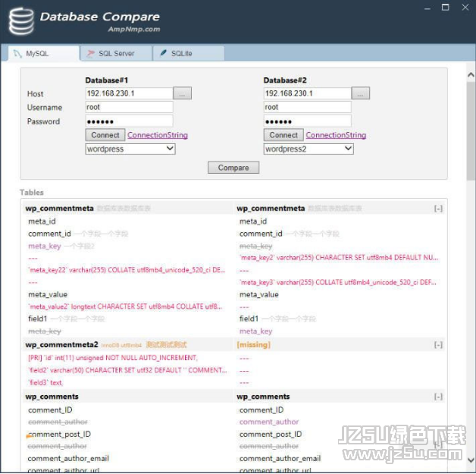Click the Database Compare logo icon
This screenshot has height=474, width=476.
point(21,21)
